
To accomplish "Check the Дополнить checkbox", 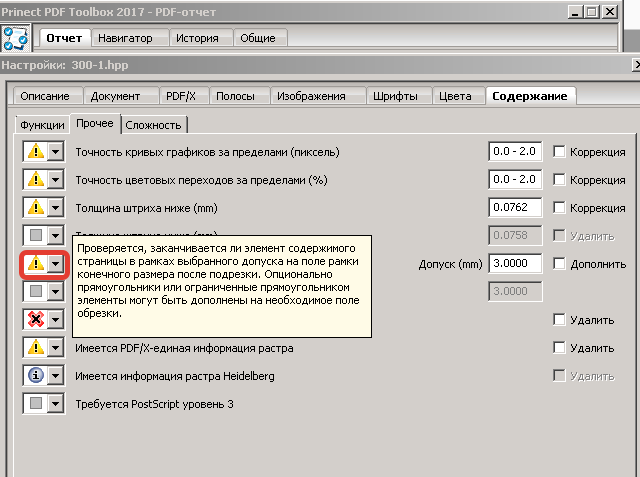I will pos(559,264).
